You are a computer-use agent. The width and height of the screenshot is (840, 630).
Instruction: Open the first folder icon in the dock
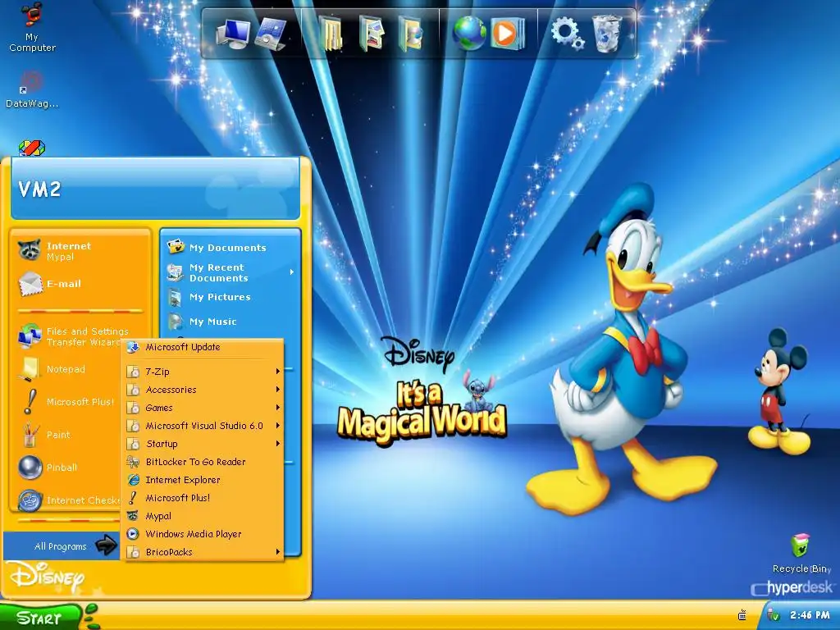tap(331, 34)
